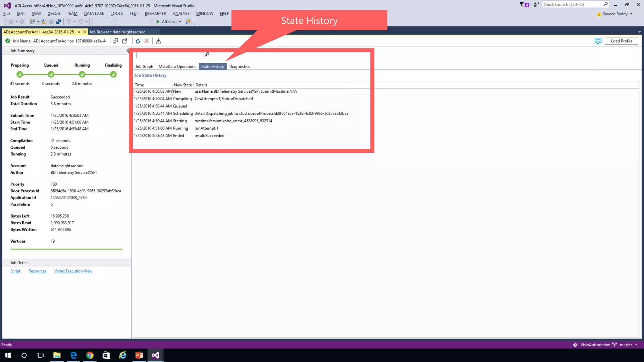644x362 pixels.
Task: Click the refresh job icon
Action: coord(138,41)
